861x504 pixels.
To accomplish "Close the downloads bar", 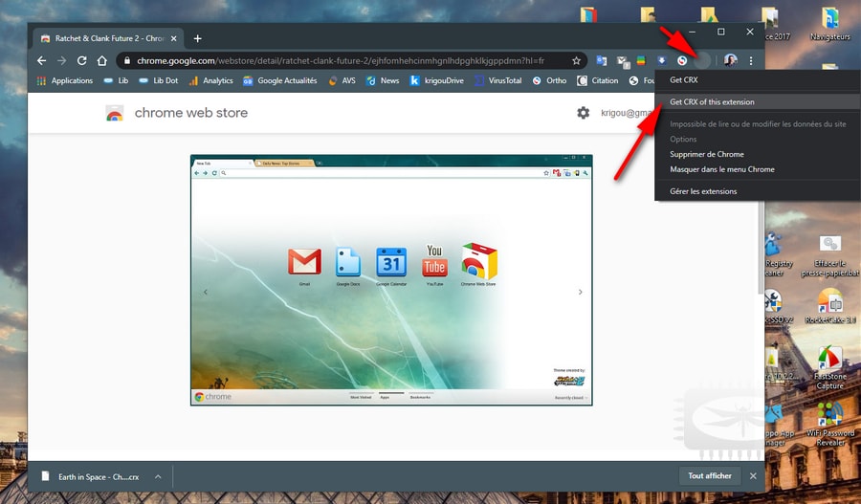I will 753,476.
